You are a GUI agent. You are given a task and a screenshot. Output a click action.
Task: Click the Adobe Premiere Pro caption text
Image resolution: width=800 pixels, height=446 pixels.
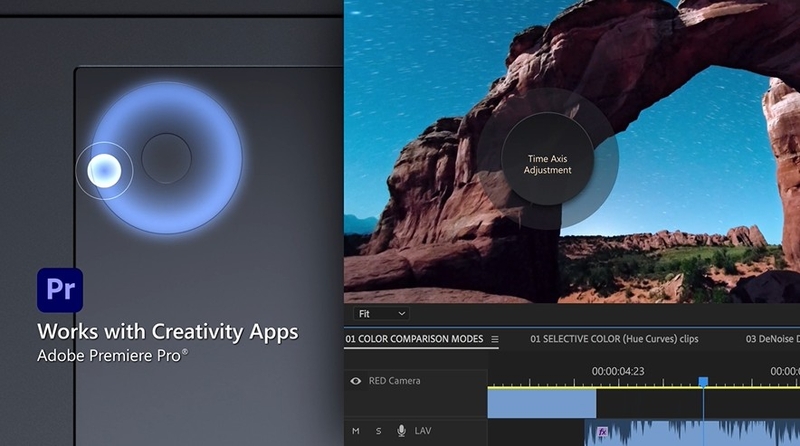112,356
